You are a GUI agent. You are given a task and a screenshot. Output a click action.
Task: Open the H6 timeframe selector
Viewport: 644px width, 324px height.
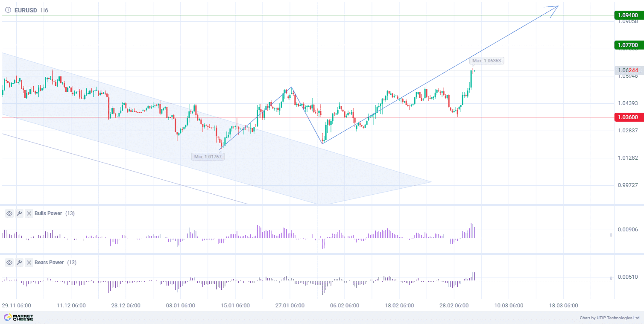click(44, 10)
